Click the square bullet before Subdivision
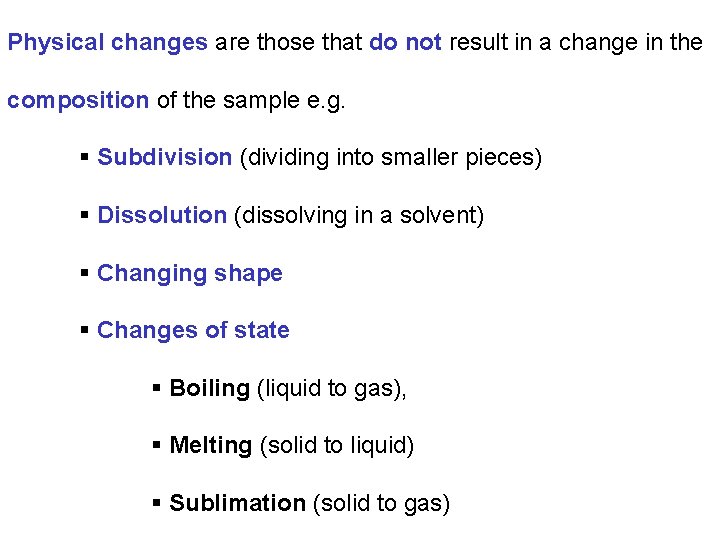 (84, 157)
